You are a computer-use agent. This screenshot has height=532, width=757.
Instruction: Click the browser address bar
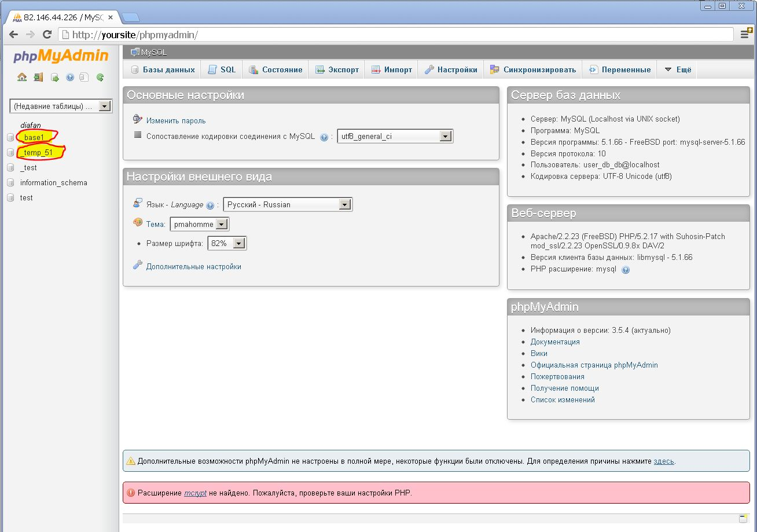[396, 35]
